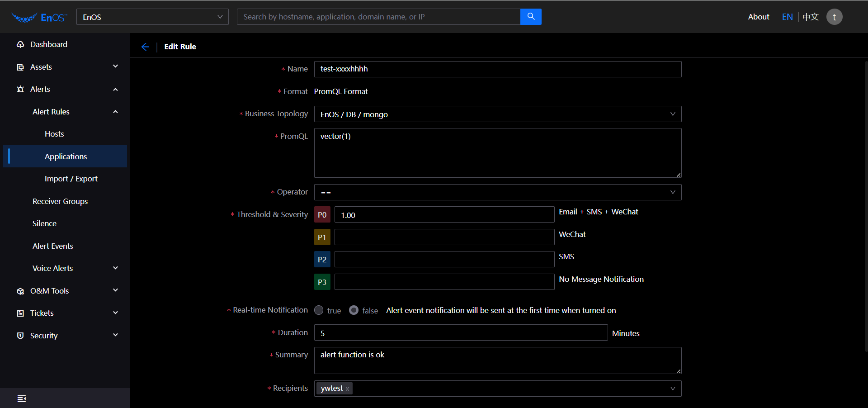Click the Alerts sidebar icon
This screenshot has height=408, width=868.
point(20,89)
